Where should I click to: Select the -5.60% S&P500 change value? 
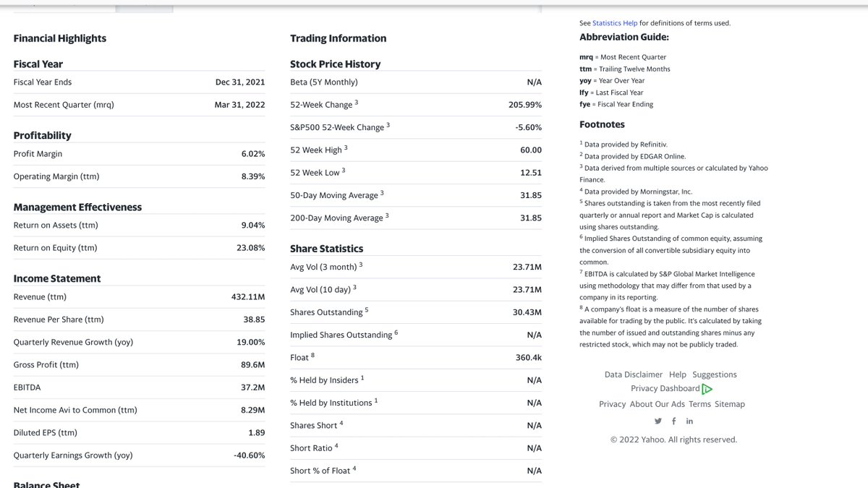pos(529,127)
